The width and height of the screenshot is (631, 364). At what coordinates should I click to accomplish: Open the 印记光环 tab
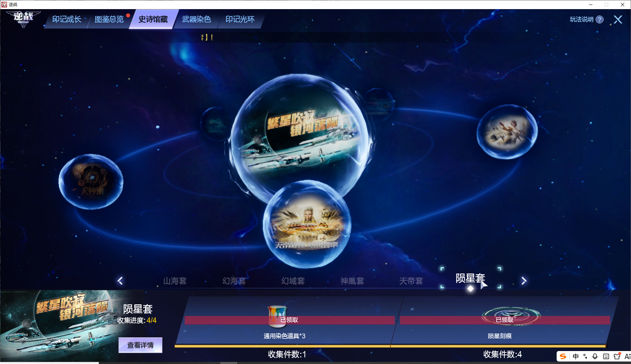coord(240,19)
